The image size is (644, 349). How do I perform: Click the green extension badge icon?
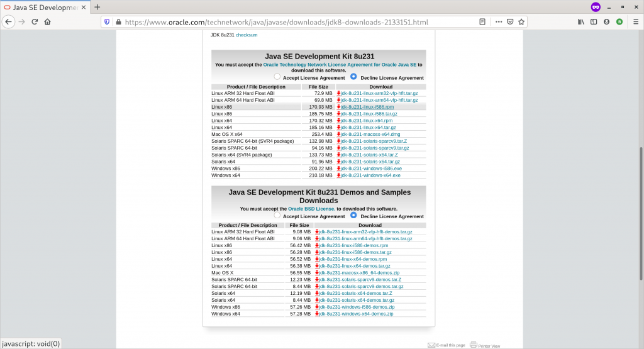coord(619,22)
